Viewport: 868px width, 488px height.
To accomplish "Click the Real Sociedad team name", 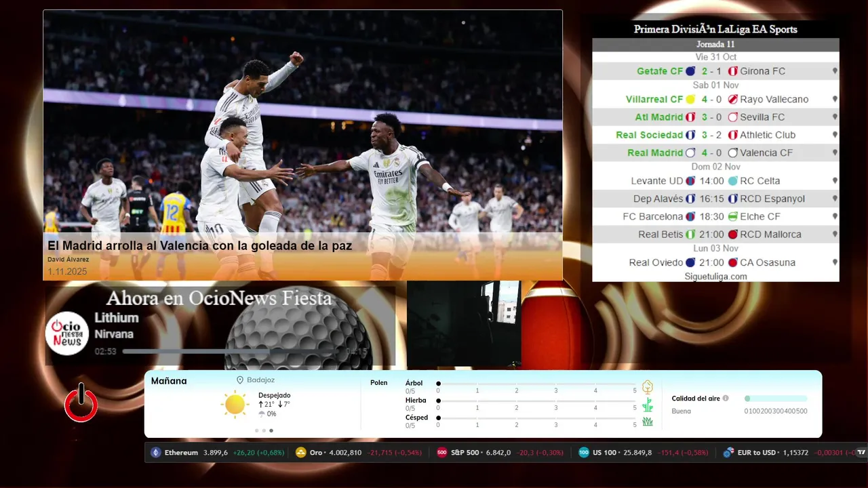I will (x=650, y=135).
